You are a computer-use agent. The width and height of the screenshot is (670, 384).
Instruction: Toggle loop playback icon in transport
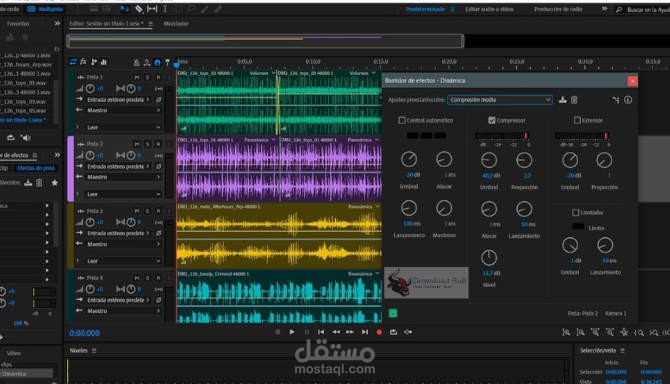(394, 332)
